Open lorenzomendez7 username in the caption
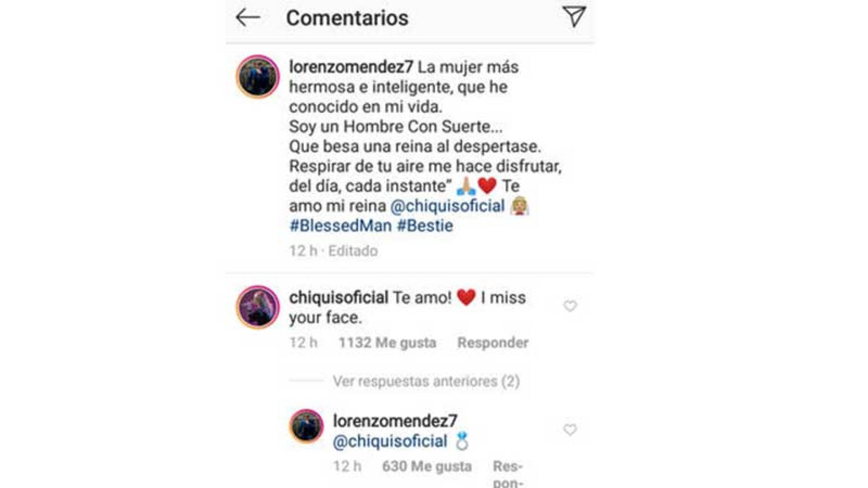Screen dimensions: 868x488 [x=351, y=67]
